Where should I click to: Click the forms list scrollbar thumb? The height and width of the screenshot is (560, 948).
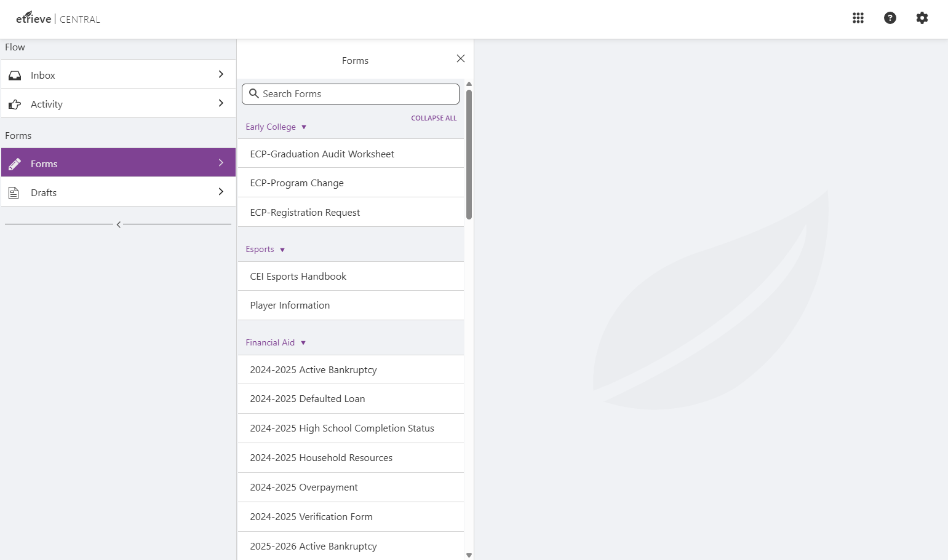469,154
